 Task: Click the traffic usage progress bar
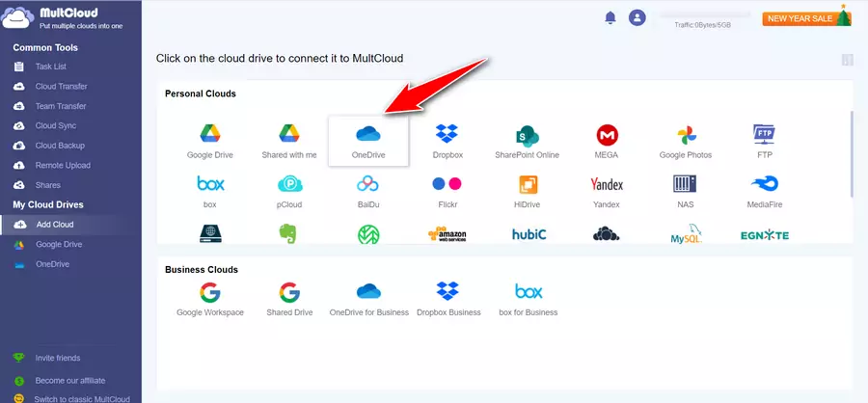(704, 15)
